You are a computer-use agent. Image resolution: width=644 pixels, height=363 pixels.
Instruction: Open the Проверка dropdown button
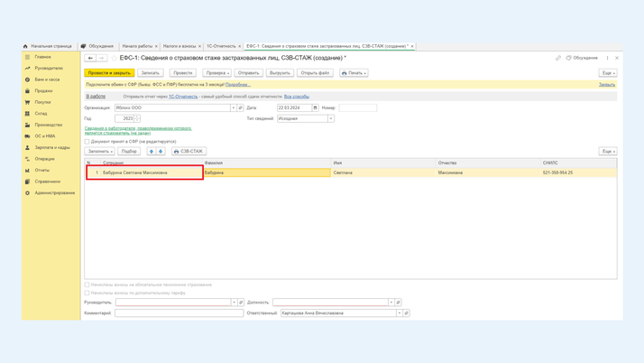click(x=216, y=73)
